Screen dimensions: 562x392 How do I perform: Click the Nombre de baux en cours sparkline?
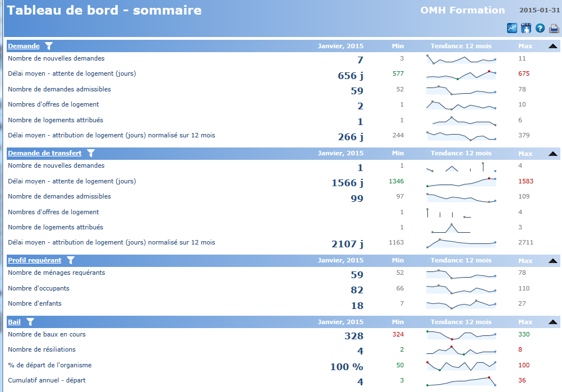click(461, 335)
